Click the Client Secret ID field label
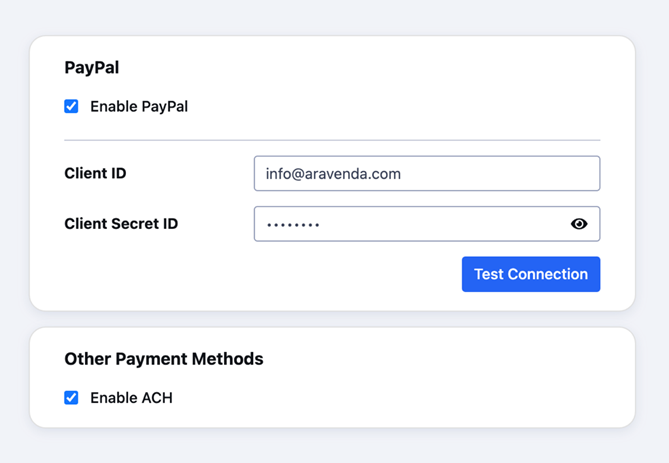This screenshot has height=463, width=669. click(121, 224)
